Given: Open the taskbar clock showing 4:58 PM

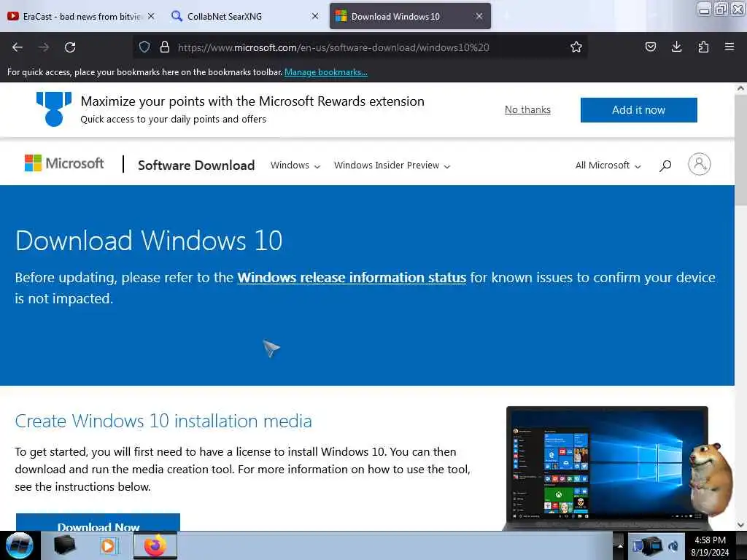Looking at the screenshot, I should [x=710, y=545].
